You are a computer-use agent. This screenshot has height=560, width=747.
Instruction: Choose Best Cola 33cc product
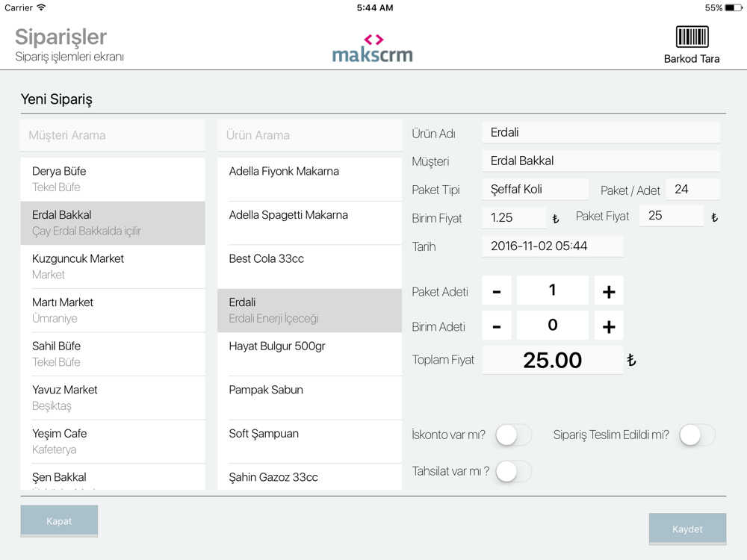tap(310, 267)
